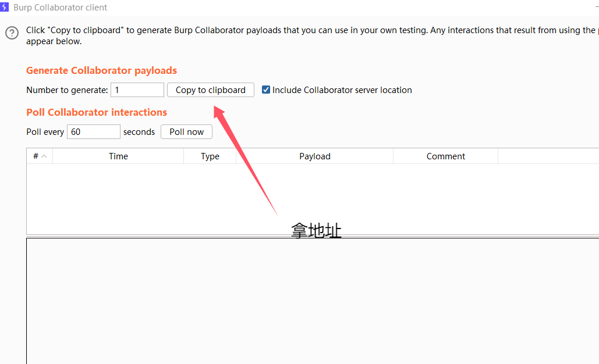Image resolution: width=599 pixels, height=364 pixels.
Task: Enable Include Collaborator server location checkbox
Action: click(x=266, y=90)
